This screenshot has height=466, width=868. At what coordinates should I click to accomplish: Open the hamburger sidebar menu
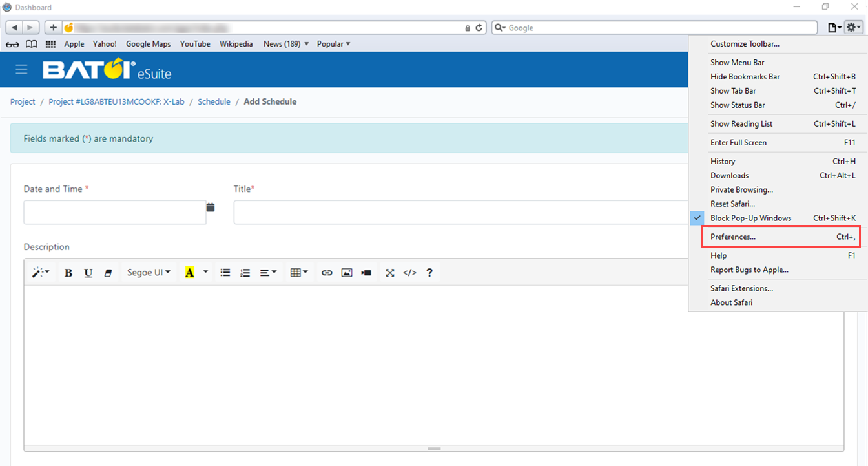[x=21, y=69]
